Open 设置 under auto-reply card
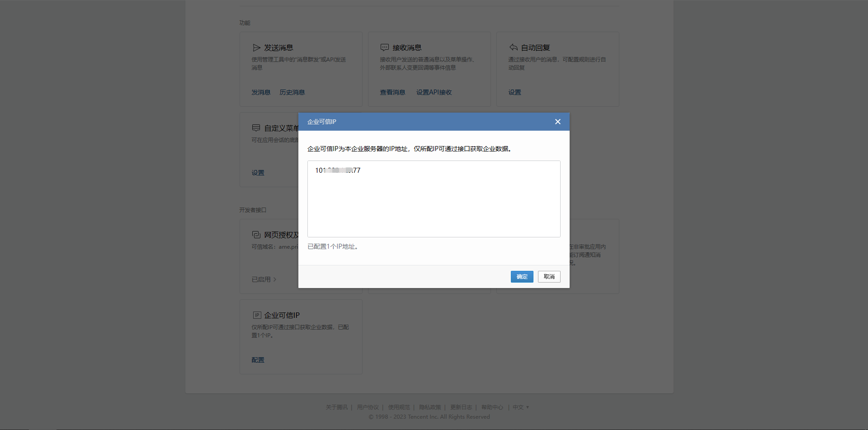868x430 pixels. point(514,92)
